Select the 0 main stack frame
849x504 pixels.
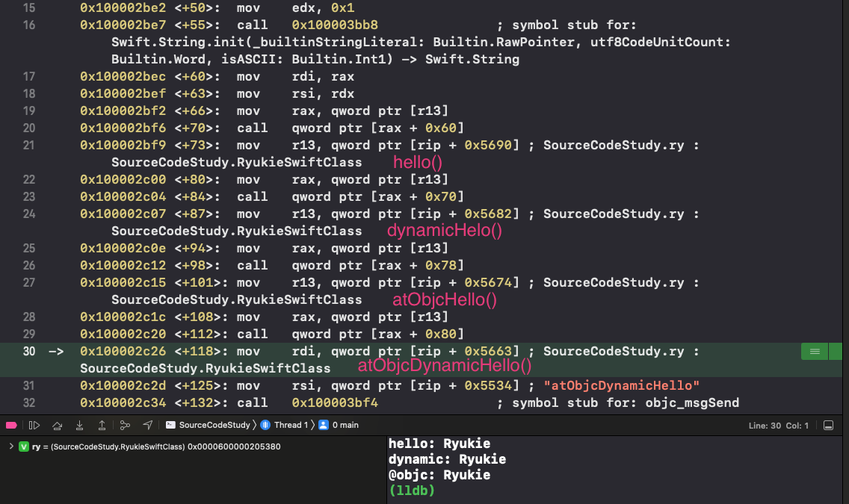click(345, 425)
